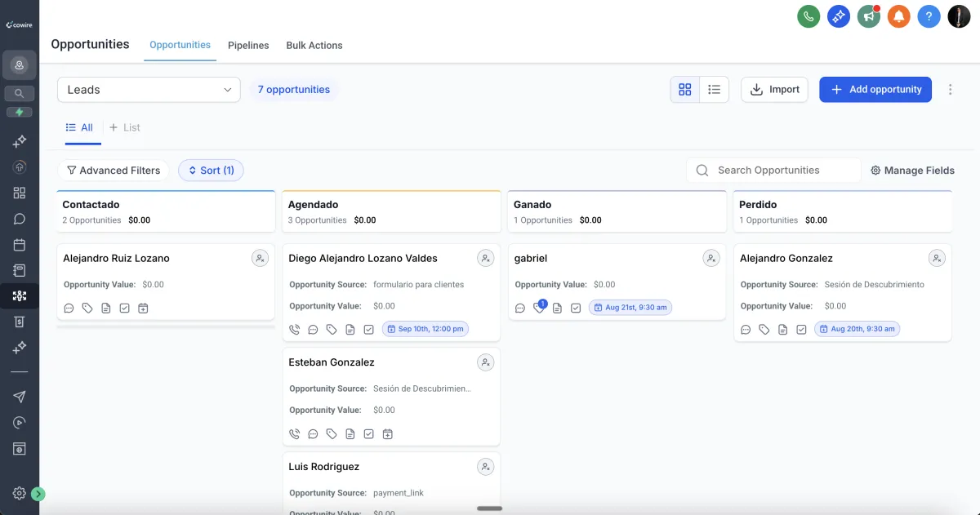Switch to the Bulk Actions tab
The width and height of the screenshot is (980, 515).
tap(314, 46)
